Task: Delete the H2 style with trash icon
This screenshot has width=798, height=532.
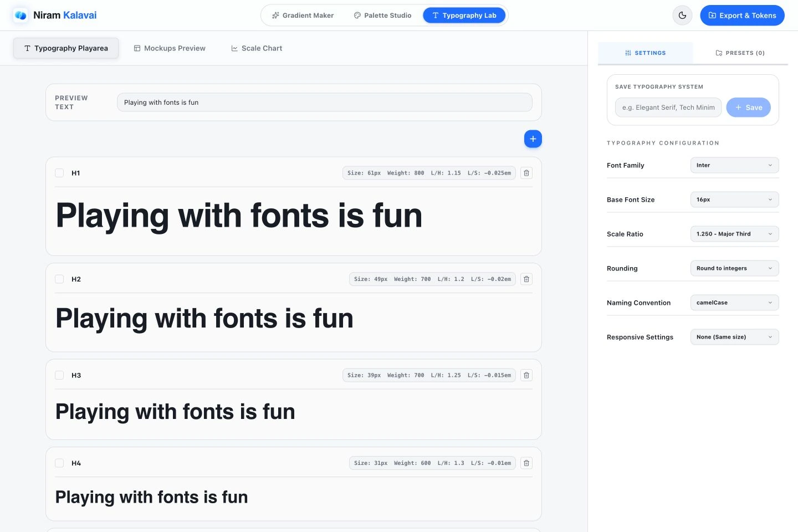Action: [x=526, y=279]
